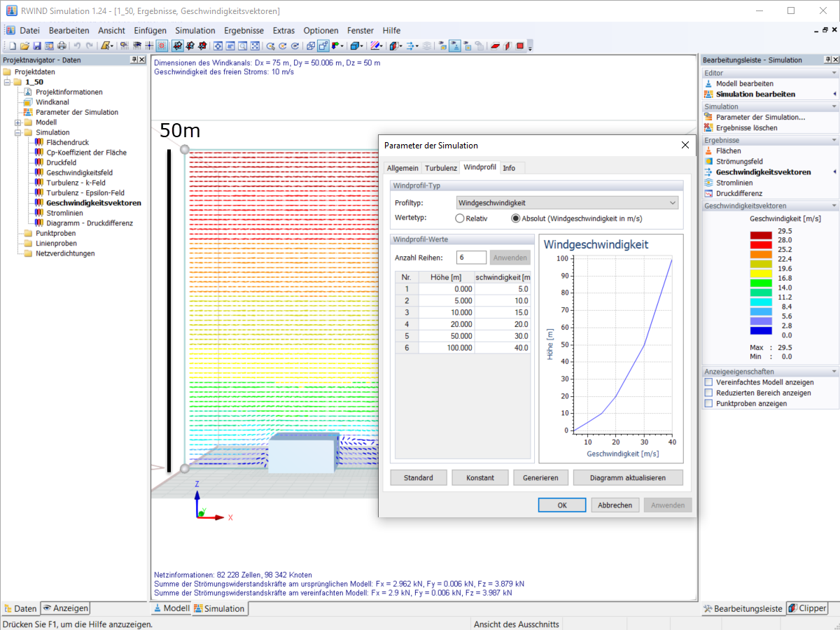
Task: Select the Relativ radio button
Action: pos(460,218)
